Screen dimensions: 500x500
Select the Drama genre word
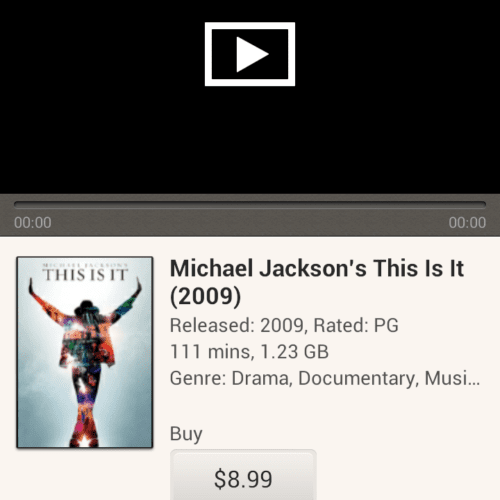[262, 378]
